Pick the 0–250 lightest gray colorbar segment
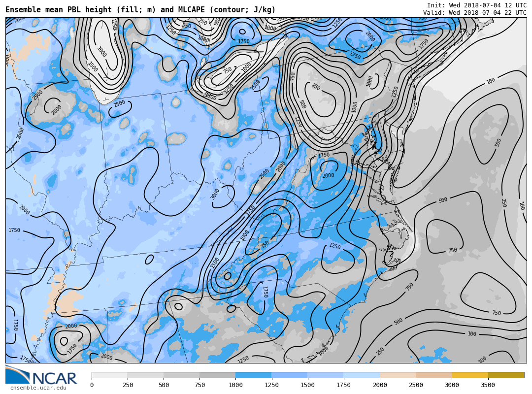The width and height of the screenshot is (532, 394). coord(109,375)
